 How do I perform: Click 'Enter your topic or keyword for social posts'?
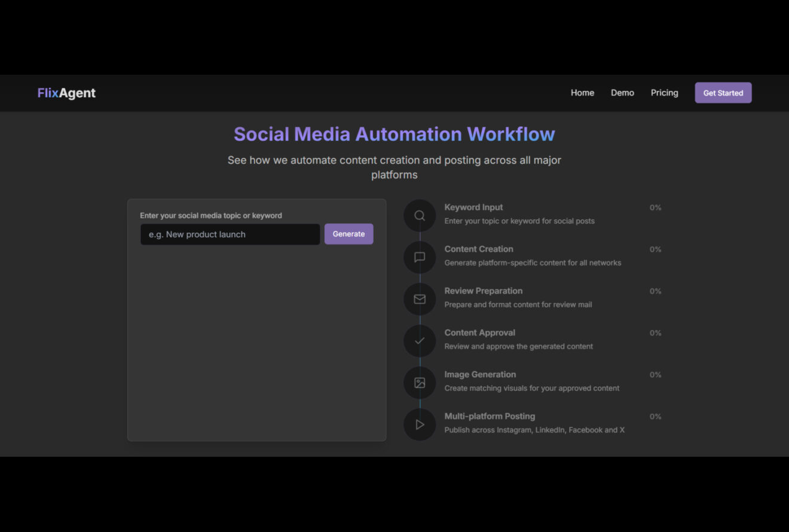pyautogui.click(x=519, y=221)
